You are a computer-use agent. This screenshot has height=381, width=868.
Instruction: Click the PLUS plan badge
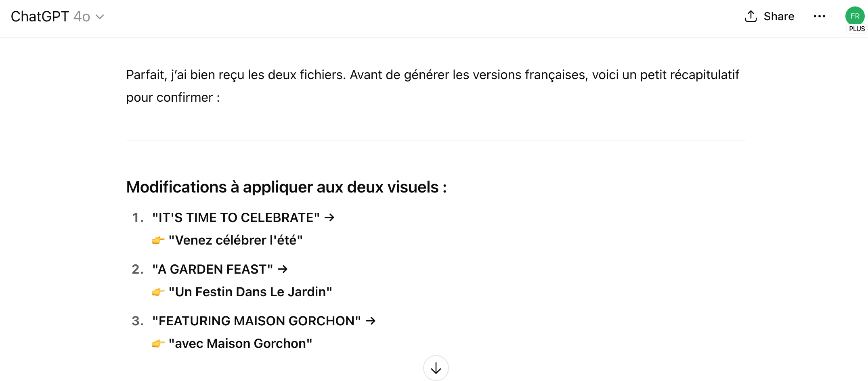click(857, 29)
